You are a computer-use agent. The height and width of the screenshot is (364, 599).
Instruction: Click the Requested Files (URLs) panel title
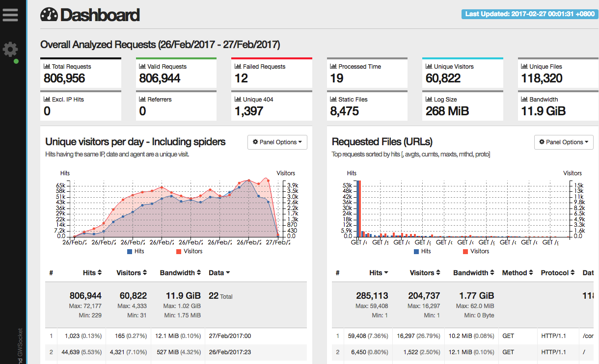pyautogui.click(x=382, y=142)
